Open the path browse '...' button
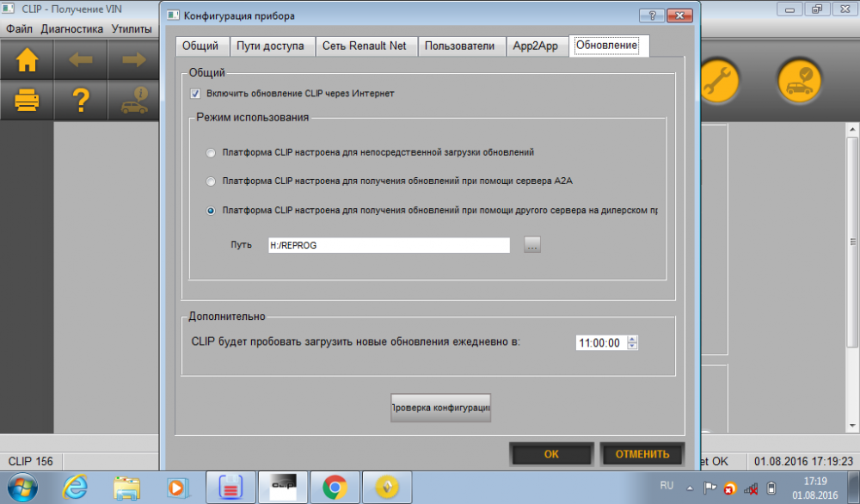The height and width of the screenshot is (504, 860). tap(532, 244)
